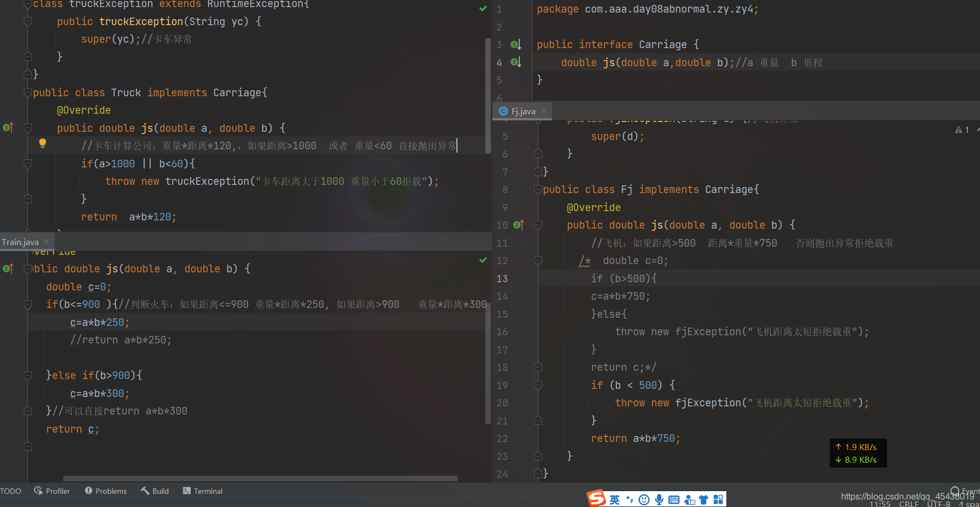Click the green inspection checkmark in Truck editor

click(x=483, y=9)
